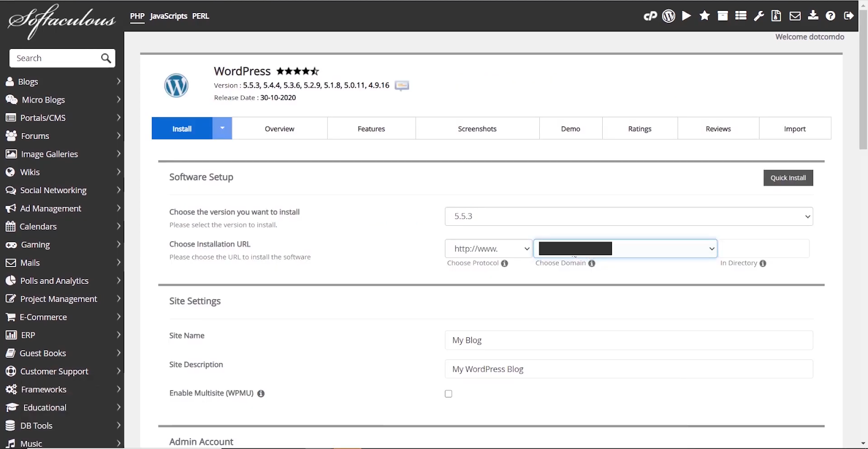This screenshot has width=868, height=449.
Task: Switch to the Features tab
Action: [x=372, y=129]
